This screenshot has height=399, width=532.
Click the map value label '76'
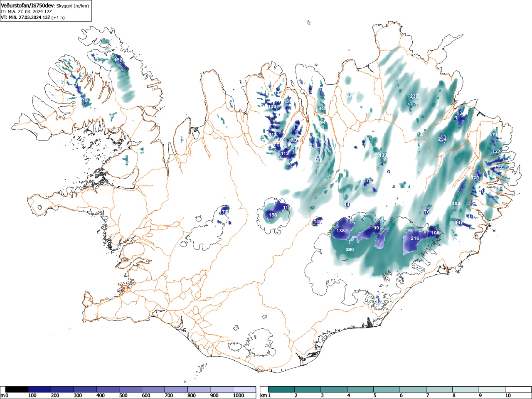426,212
